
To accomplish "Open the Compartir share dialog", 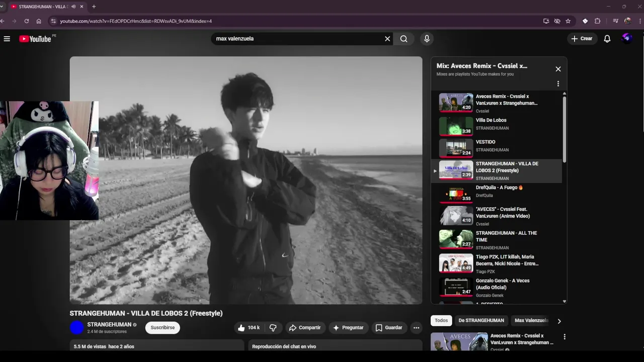I will [x=305, y=328].
